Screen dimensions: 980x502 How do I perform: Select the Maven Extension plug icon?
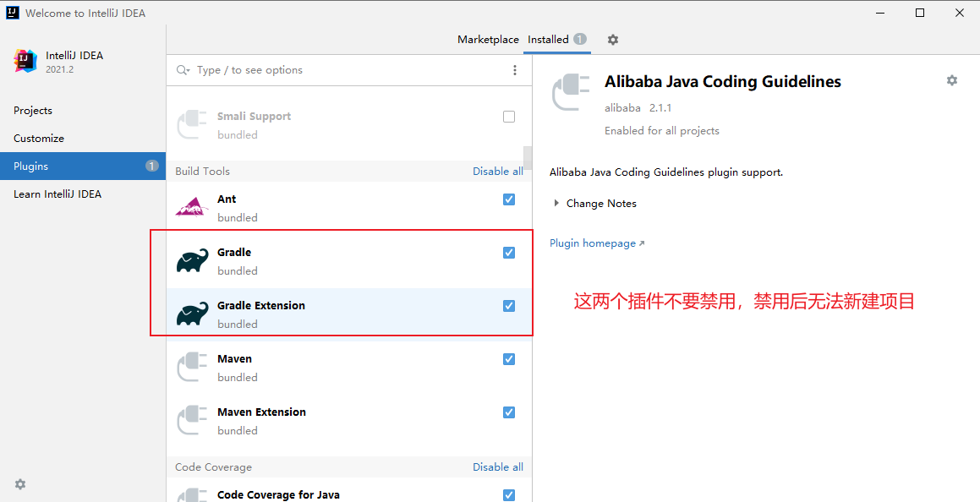click(x=191, y=421)
